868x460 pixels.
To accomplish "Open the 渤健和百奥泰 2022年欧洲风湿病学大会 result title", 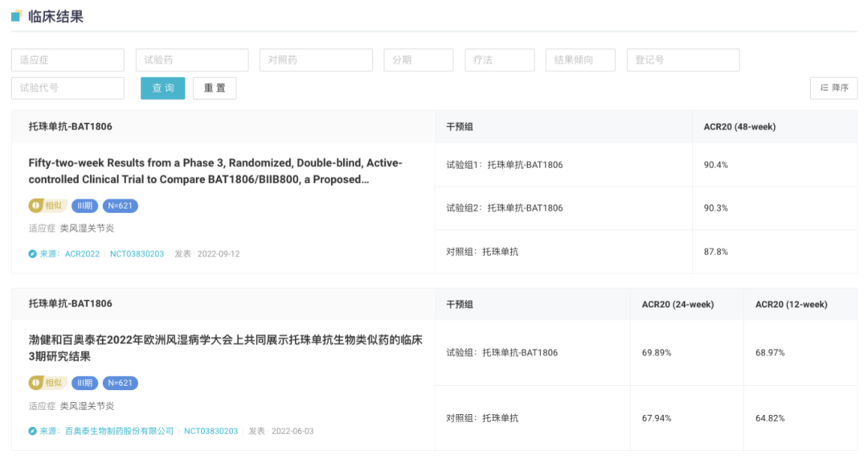I will 225,348.
